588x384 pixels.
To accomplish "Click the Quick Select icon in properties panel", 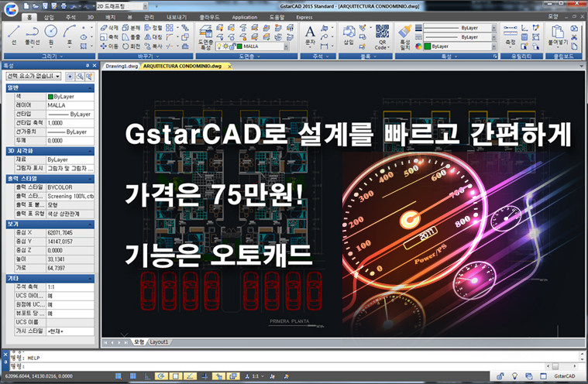I will [x=89, y=77].
